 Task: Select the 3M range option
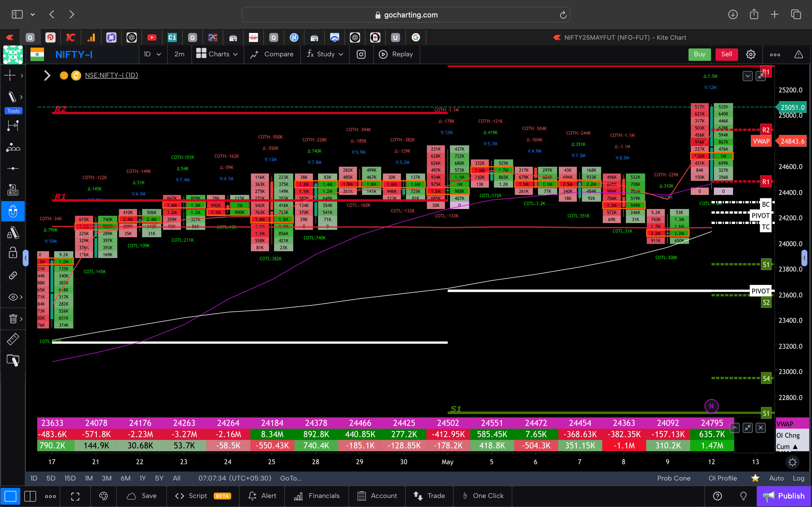point(106,478)
